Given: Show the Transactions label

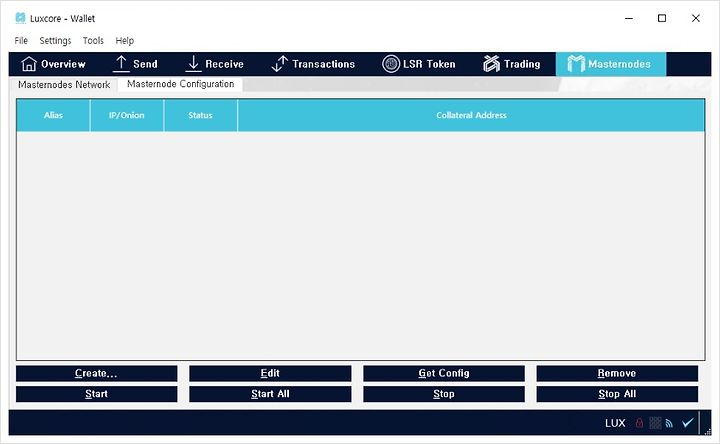Looking at the screenshot, I should pos(323,64).
